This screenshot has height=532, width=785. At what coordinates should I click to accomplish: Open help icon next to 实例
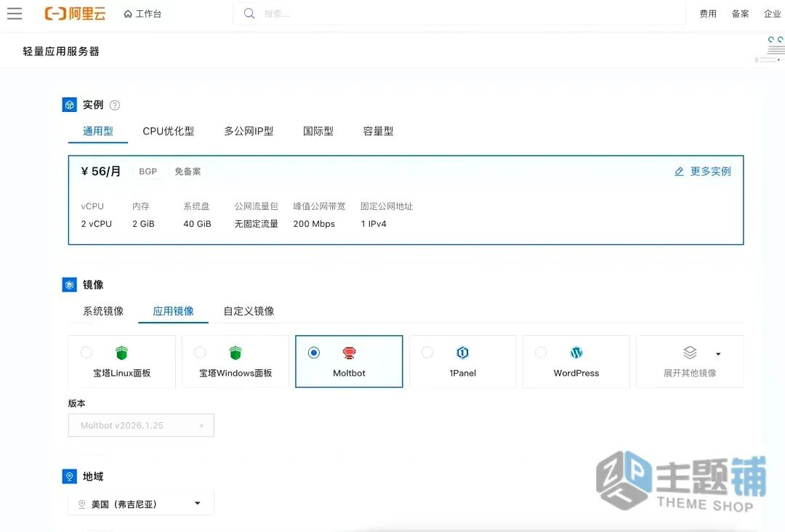coord(115,105)
